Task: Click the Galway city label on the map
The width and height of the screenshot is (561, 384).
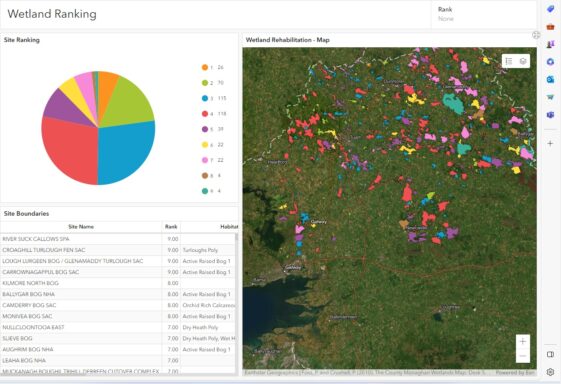Action: click(x=293, y=267)
